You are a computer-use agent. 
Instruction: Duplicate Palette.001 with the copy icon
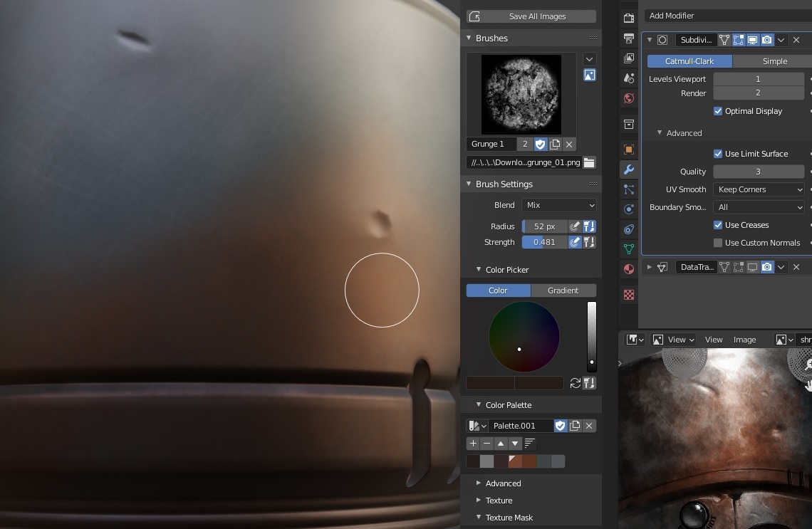(575, 426)
